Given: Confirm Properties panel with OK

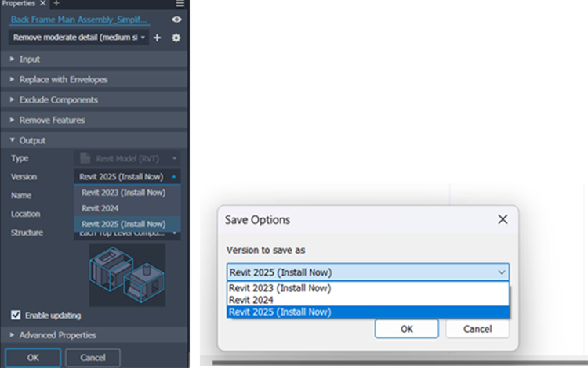Looking at the screenshot, I should (x=33, y=358).
